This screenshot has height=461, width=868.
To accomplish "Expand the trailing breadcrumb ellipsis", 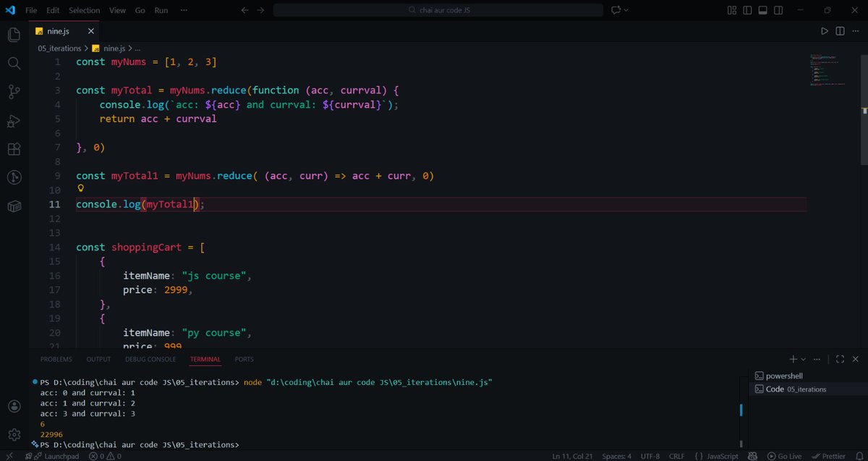I will coord(138,48).
